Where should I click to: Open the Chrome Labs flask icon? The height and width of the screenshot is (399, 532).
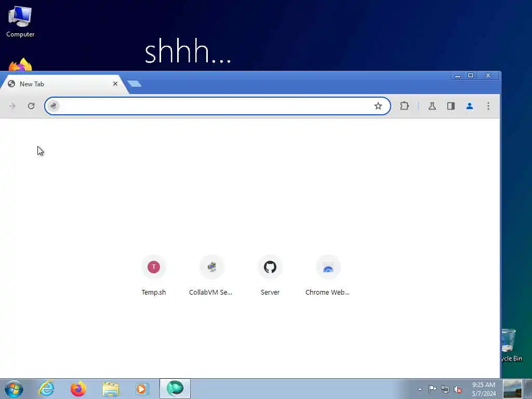click(x=432, y=106)
